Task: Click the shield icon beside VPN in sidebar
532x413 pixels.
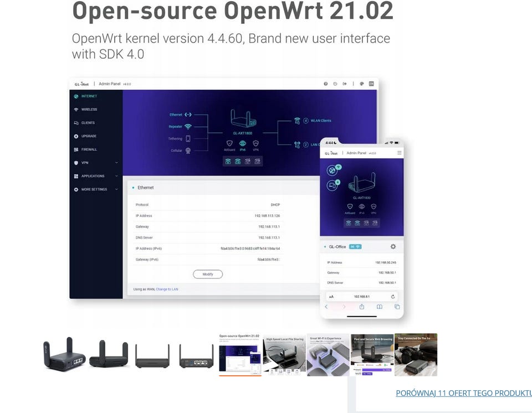Action: tap(76, 163)
